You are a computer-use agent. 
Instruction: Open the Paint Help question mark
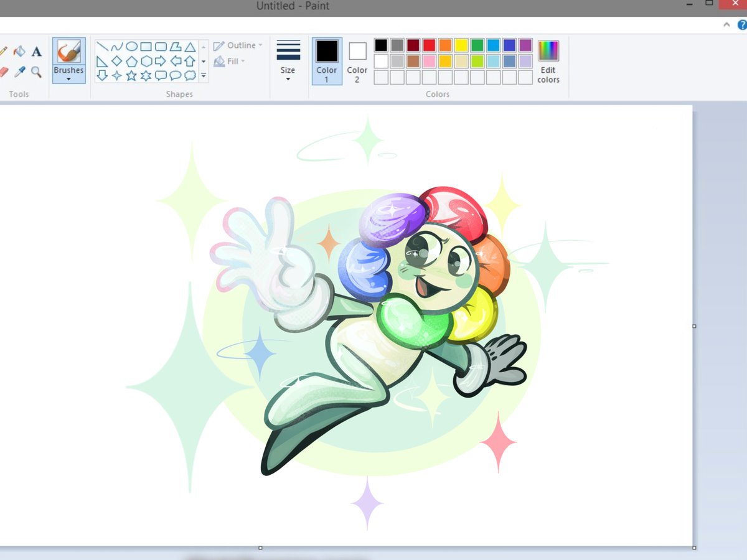pos(742,25)
